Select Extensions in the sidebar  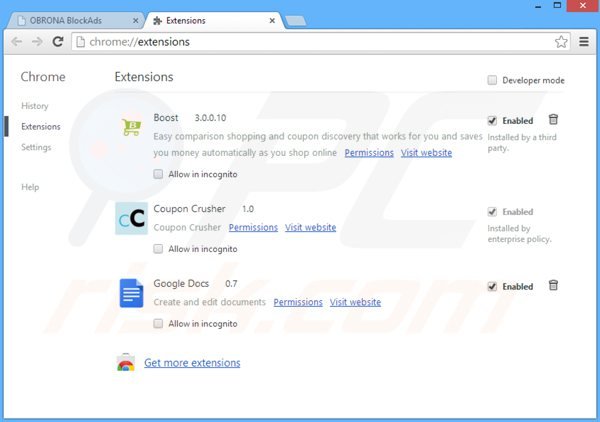[x=41, y=127]
